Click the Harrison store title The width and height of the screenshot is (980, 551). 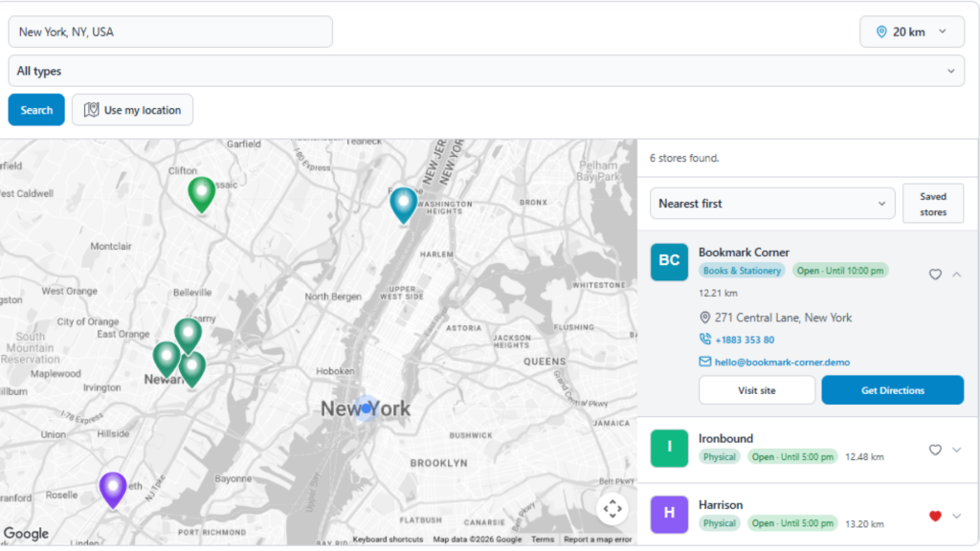(x=721, y=505)
